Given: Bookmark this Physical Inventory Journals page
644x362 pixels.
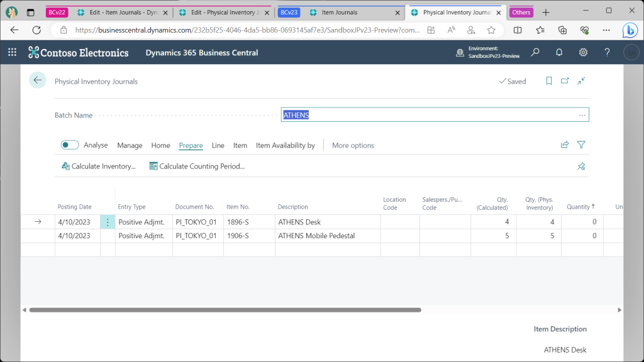Looking at the screenshot, I should 548,81.
